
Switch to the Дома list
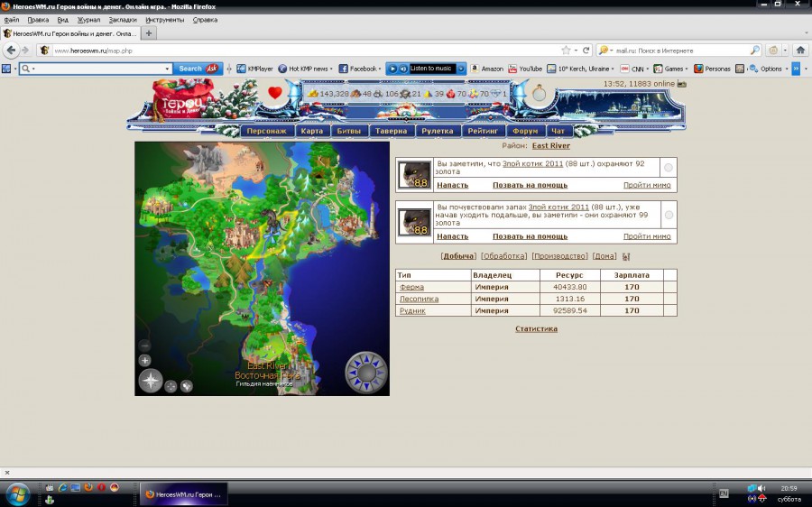604,256
